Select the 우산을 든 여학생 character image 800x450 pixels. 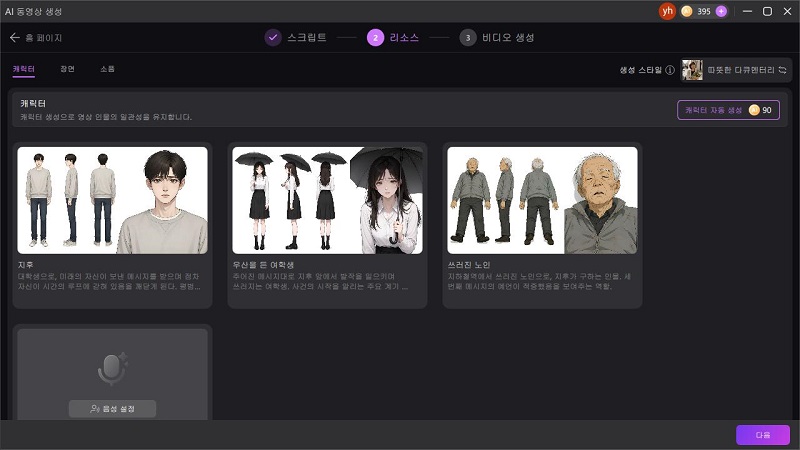click(328, 201)
